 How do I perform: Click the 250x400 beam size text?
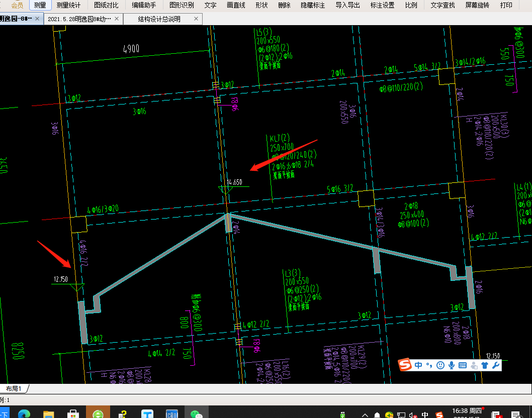(412, 215)
